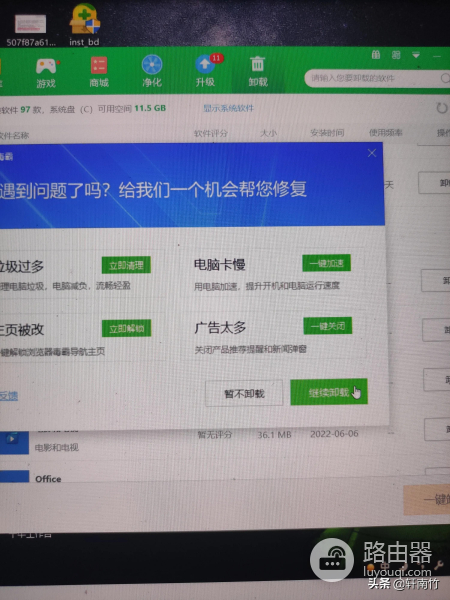This screenshot has width=450, height=600.
Task: Click the orange one-key button at bottom right
Action: (427, 499)
